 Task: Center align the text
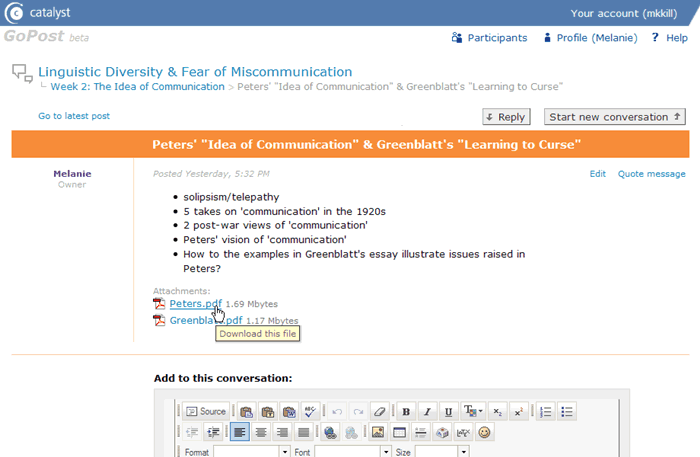coord(261,432)
